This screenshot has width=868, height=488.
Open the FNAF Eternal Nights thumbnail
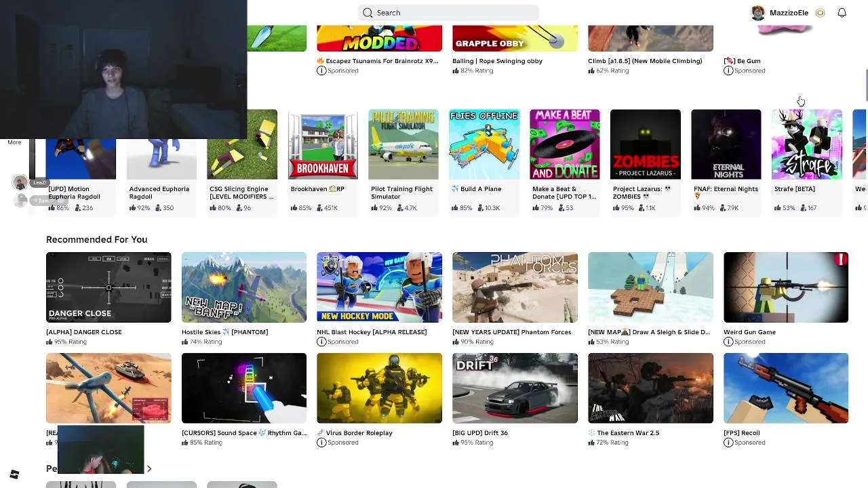(726, 144)
